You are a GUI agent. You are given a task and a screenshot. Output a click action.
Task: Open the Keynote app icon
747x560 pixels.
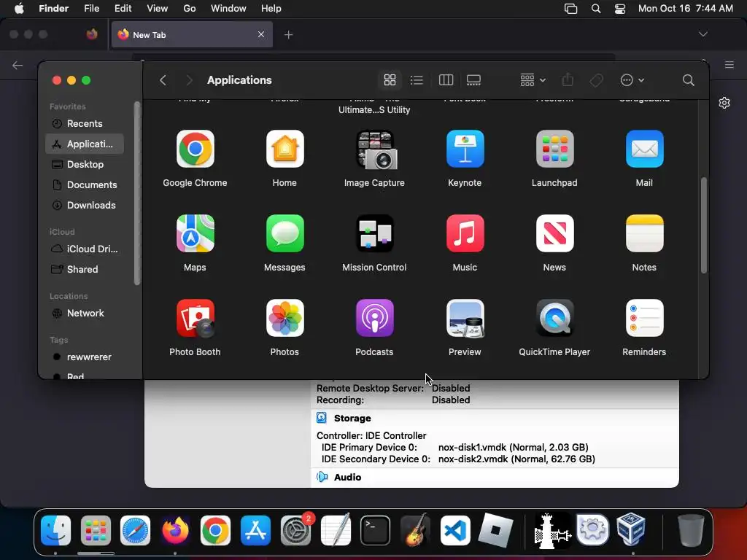(465, 149)
